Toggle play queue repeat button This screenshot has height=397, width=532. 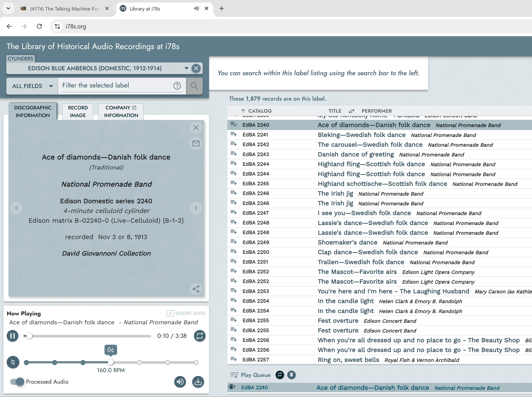point(280,375)
